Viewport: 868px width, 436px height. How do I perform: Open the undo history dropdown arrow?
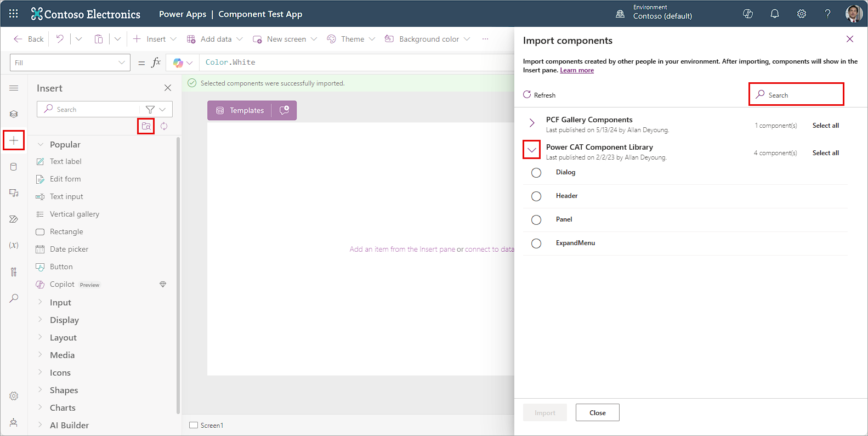click(x=78, y=39)
